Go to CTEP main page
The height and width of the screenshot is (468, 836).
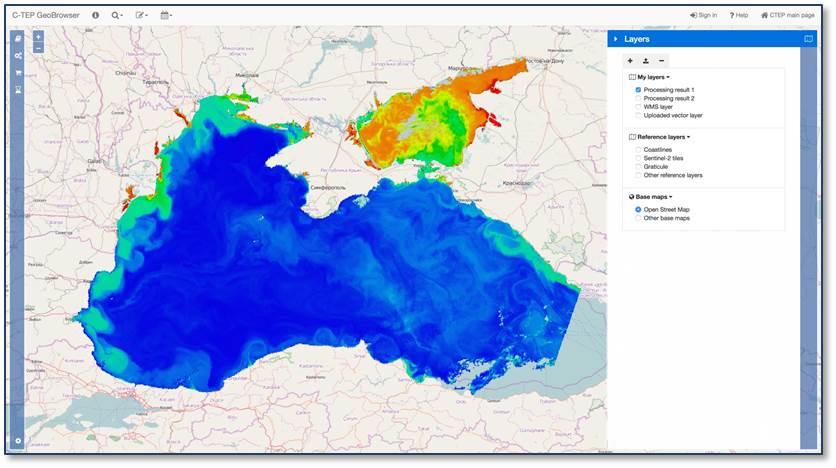[788, 15]
